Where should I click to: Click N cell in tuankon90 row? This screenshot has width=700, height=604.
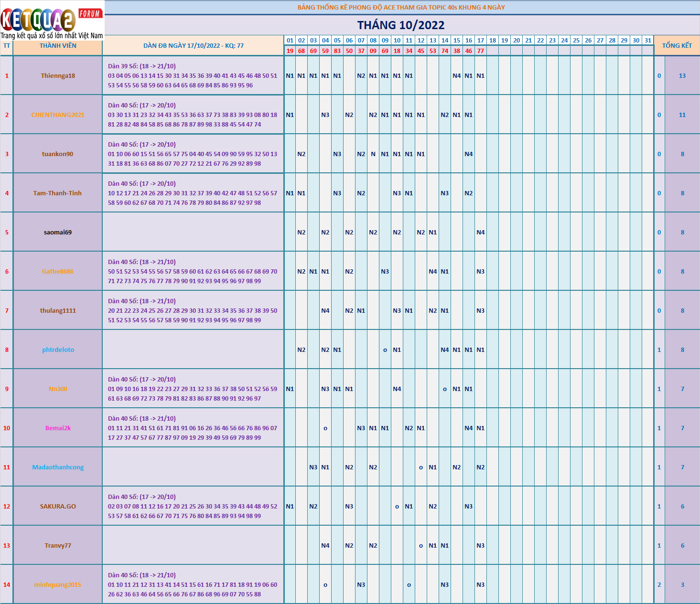tap(373, 154)
